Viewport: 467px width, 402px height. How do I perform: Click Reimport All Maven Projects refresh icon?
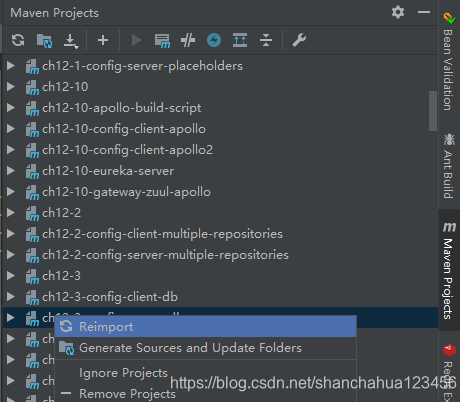point(18,40)
